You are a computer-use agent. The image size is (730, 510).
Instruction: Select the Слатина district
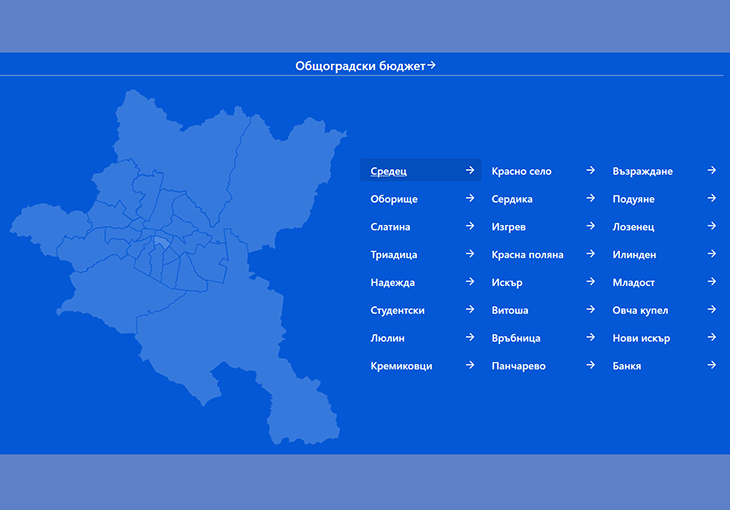(x=390, y=227)
